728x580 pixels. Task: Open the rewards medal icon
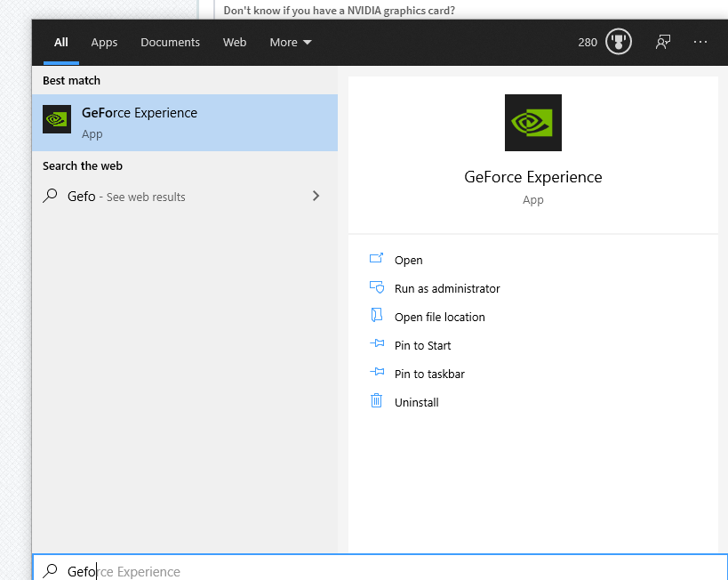[619, 42]
